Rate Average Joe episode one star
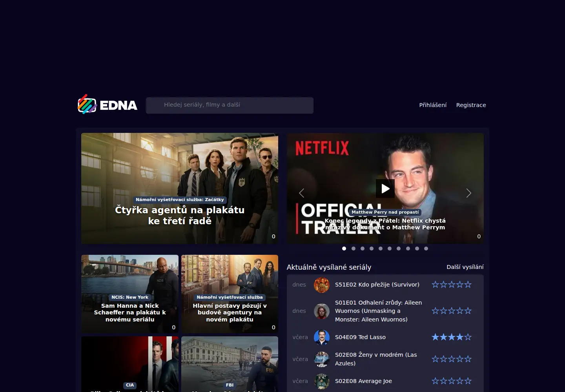Screen dimensions: 565x392 click(435, 381)
